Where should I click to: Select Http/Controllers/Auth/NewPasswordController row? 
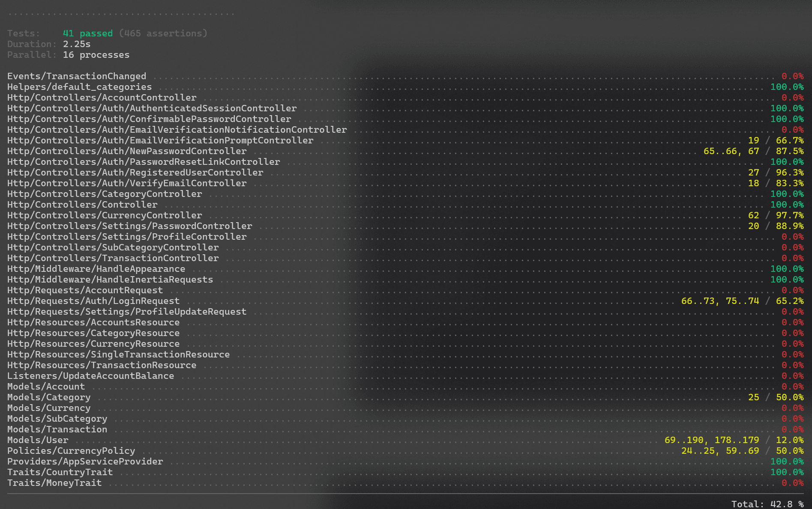126,151
